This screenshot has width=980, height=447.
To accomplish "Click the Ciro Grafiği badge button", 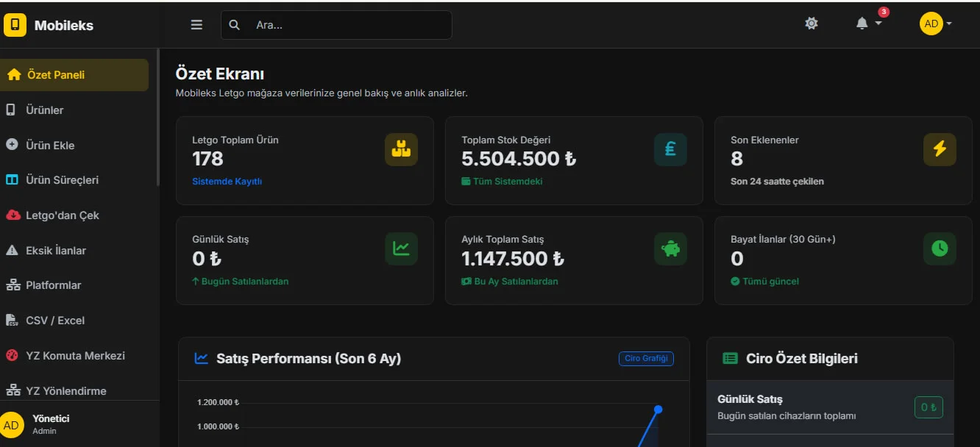I will point(646,359).
